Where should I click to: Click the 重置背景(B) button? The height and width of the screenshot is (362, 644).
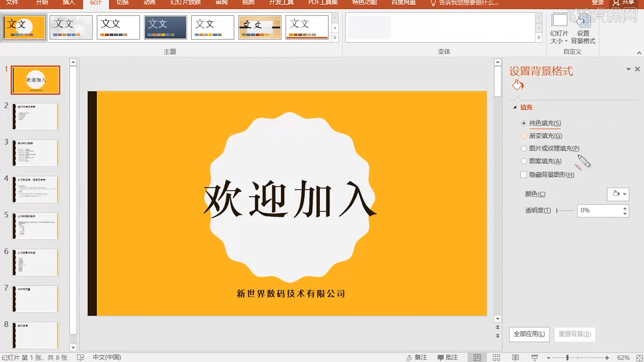[575, 334]
